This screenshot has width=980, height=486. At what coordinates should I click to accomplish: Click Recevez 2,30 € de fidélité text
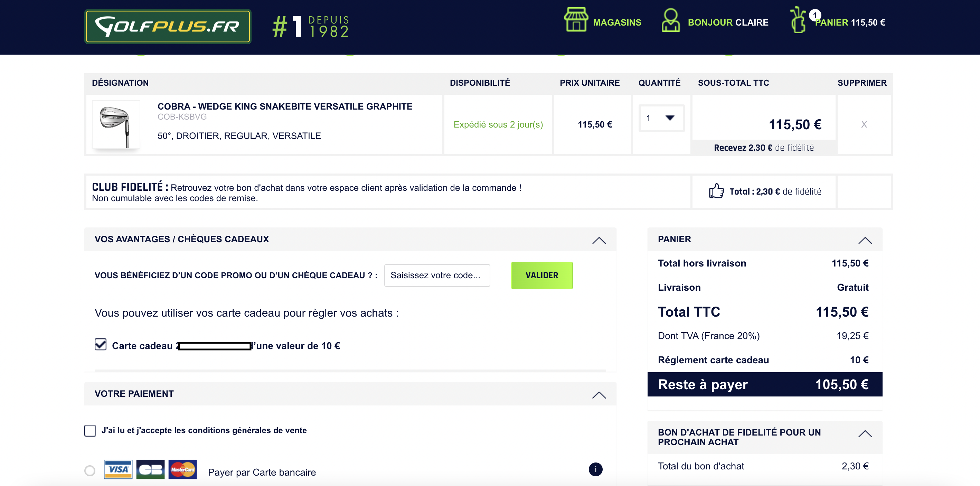pyautogui.click(x=764, y=148)
